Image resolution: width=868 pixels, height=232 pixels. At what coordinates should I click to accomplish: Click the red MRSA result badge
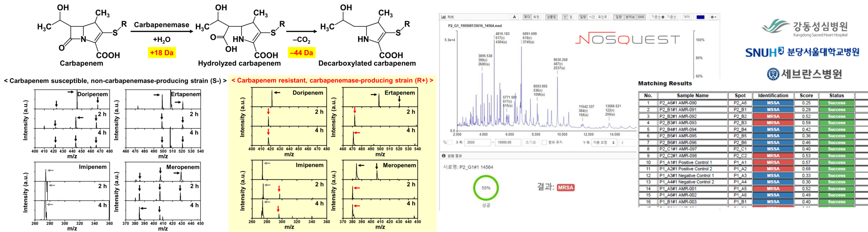(565, 188)
